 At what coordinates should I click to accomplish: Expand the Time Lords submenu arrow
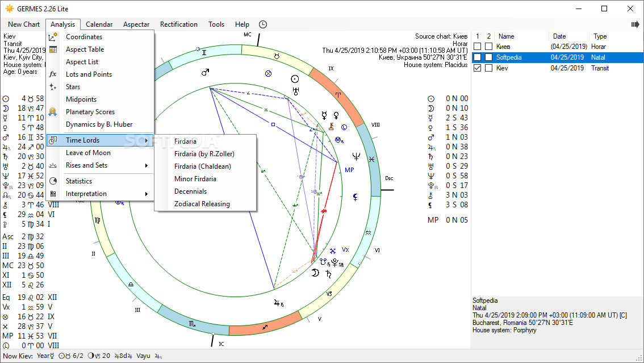pos(146,140)
